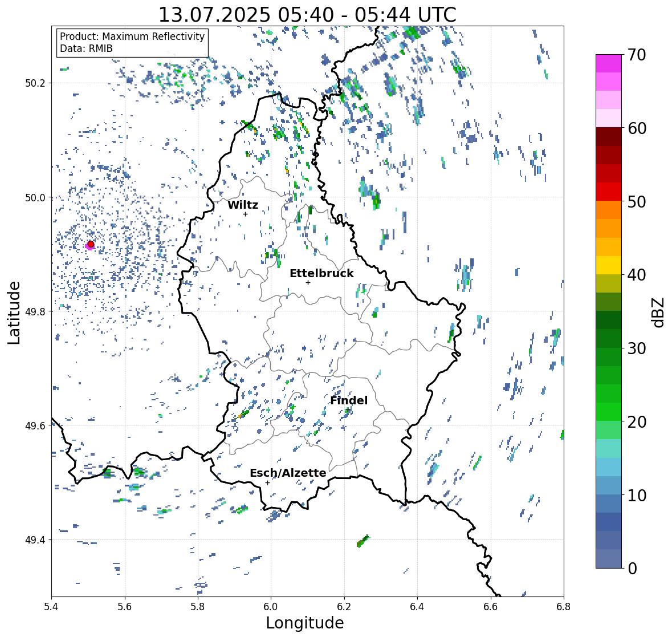Click the Ettelbruck plus marker
The width and height of the screenshot is (672, 637).
pos(308,282)
